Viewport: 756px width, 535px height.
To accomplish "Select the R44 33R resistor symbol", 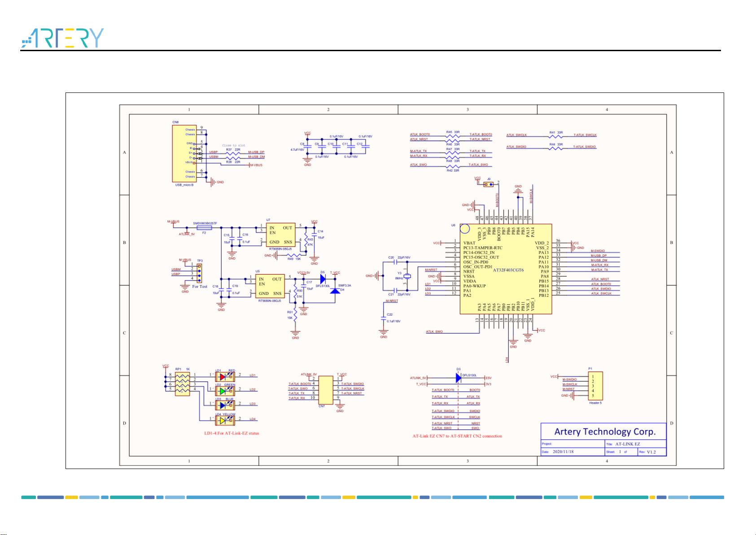I will [x=555, y=148].
